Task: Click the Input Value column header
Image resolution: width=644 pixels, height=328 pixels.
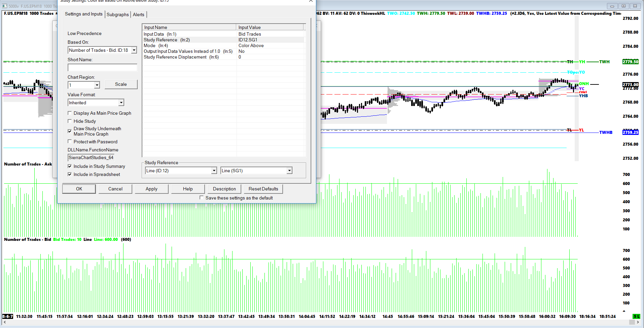Action: (270, 27)
